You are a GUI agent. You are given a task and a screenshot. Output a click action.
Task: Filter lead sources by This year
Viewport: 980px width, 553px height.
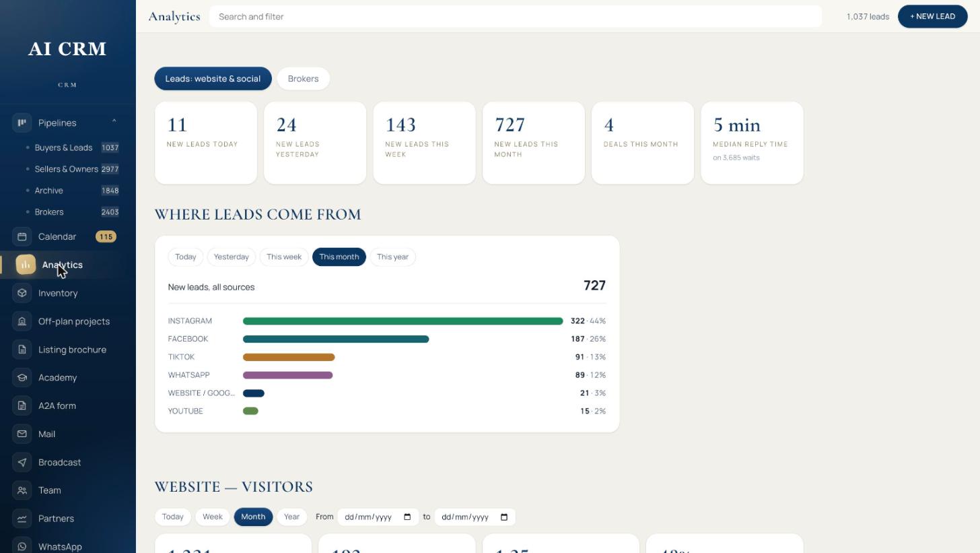click(393, 257)
